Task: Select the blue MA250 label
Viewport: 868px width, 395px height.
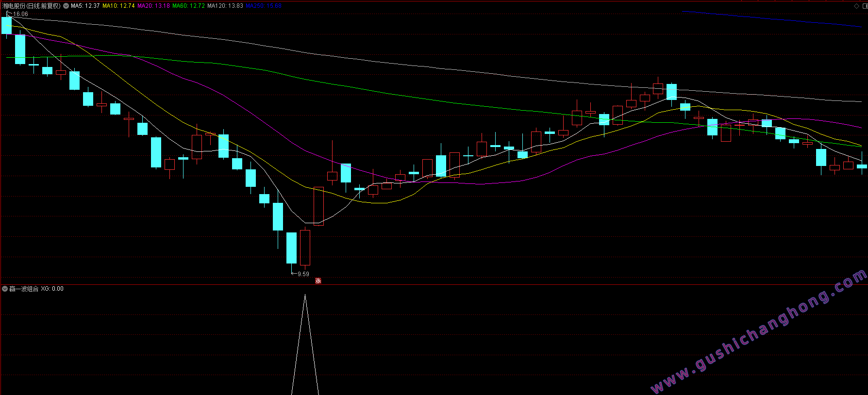Action: (x=264, y=6)
